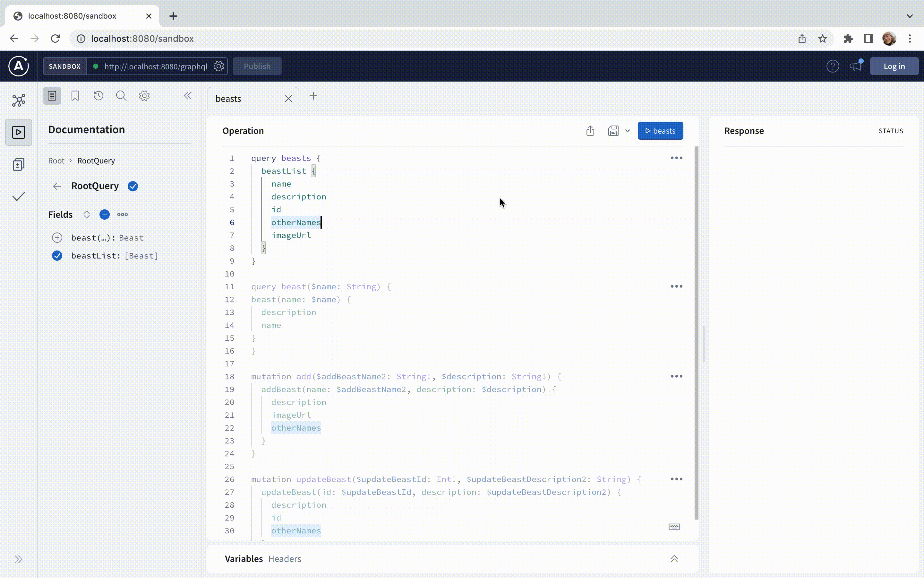
Task: Run the beasts operation
Action: point(660,131)
